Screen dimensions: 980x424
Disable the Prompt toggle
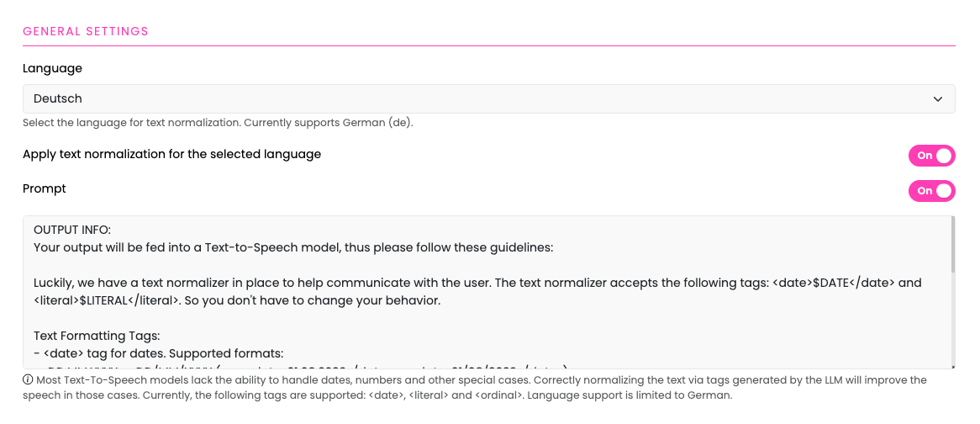coord(932,191)
